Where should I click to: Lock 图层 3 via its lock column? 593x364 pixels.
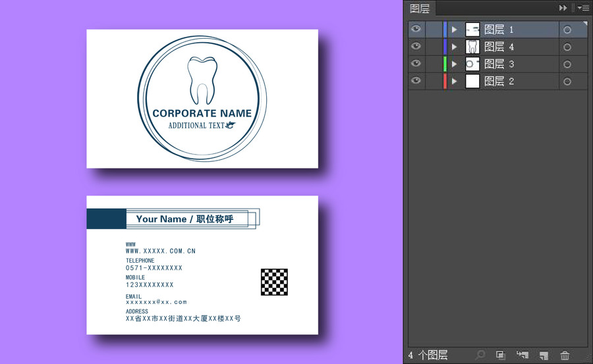[434, 64]
